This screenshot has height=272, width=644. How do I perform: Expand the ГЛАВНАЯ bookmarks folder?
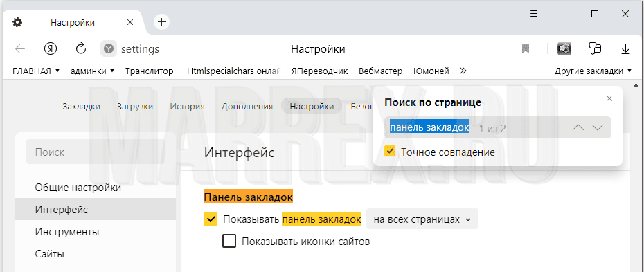[x=37, y=71]
